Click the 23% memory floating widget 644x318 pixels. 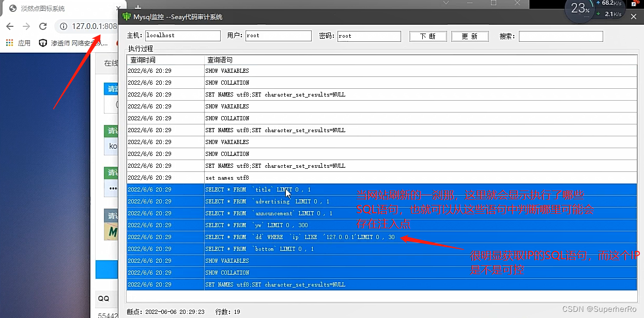click(x=580, y=9)
